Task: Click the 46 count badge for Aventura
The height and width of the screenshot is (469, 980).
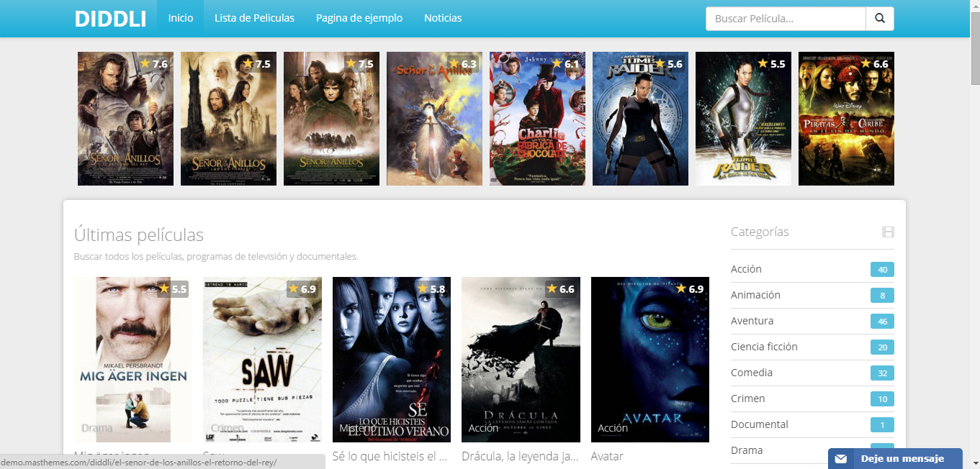Action: (x=882, y=322)
